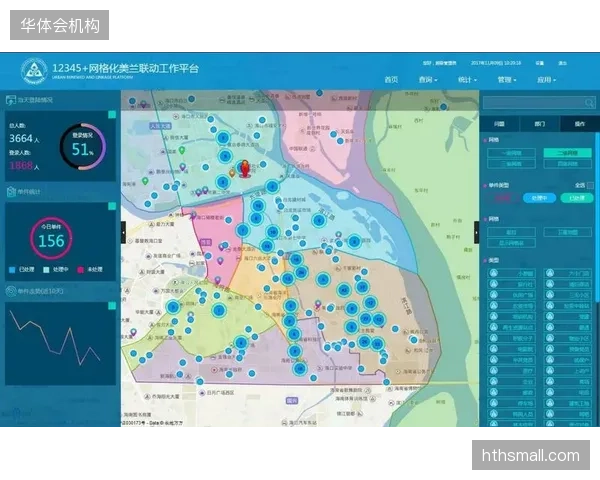Go to the 首页 menu item
Image resolution: width=600 pixels, height=480 pixels.
pos(391,80)
